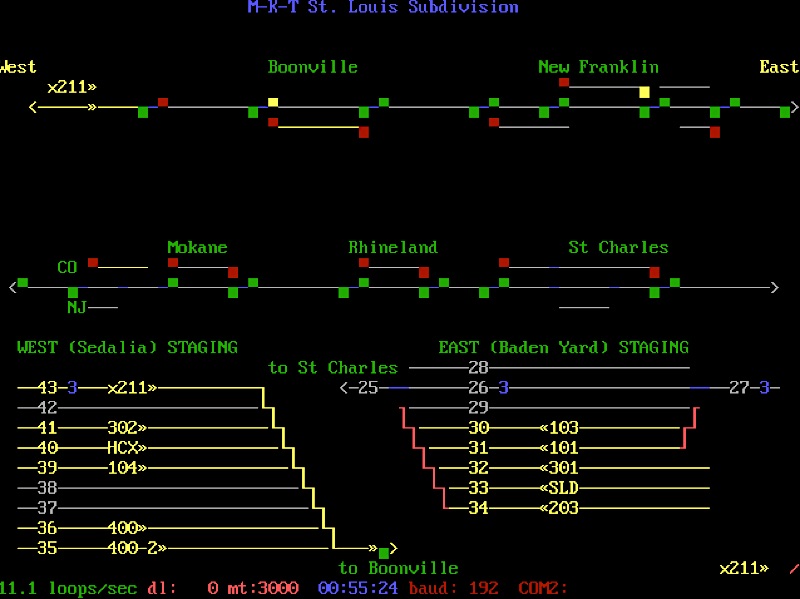Click the green signal beside the East end arrow

click(785, 112)
